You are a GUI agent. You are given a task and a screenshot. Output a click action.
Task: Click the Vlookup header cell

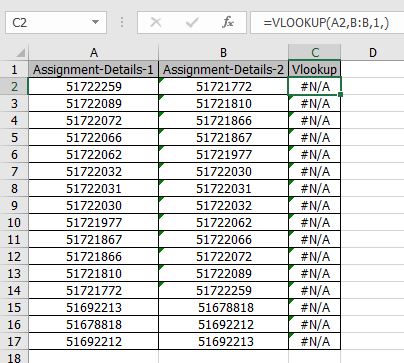pos(315,69)
